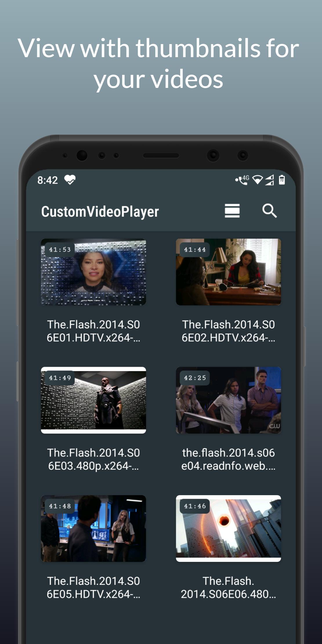Screen dimensions: 322x644
Task: Click the 41:53 duration badge
Action: (60, 249)
